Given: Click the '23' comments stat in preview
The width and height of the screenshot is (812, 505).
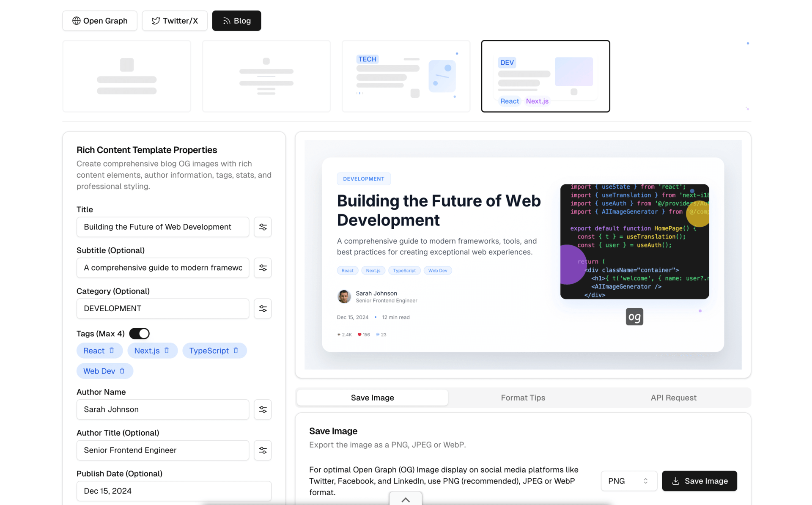Looking at the screenshot, I should [x=381, y=335].
